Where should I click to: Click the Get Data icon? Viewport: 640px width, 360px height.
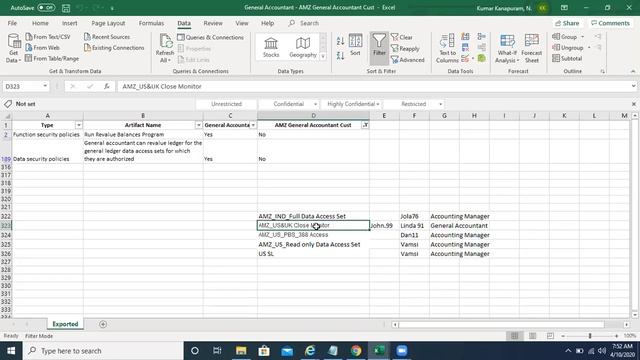[13, 48]
